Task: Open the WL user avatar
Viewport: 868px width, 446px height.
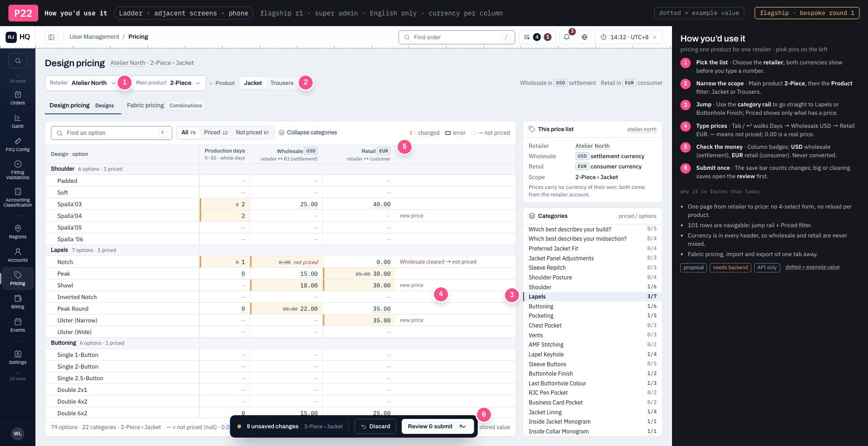Action: (18, 433)
